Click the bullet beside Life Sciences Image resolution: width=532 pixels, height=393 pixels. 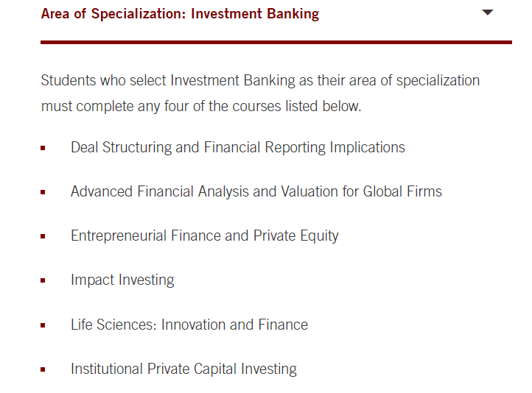coord(43,325)
